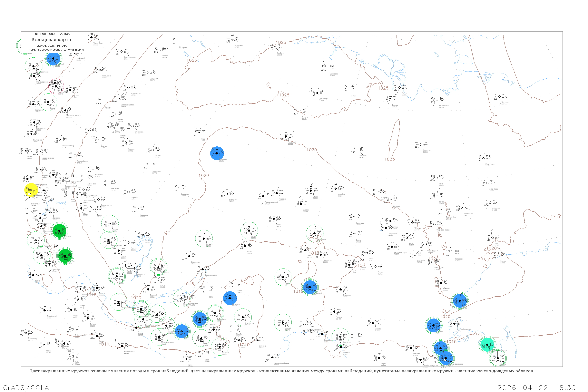The image size is (588, 392).
Task: Click the Туруханск station label
Action: tap(154, 79)
